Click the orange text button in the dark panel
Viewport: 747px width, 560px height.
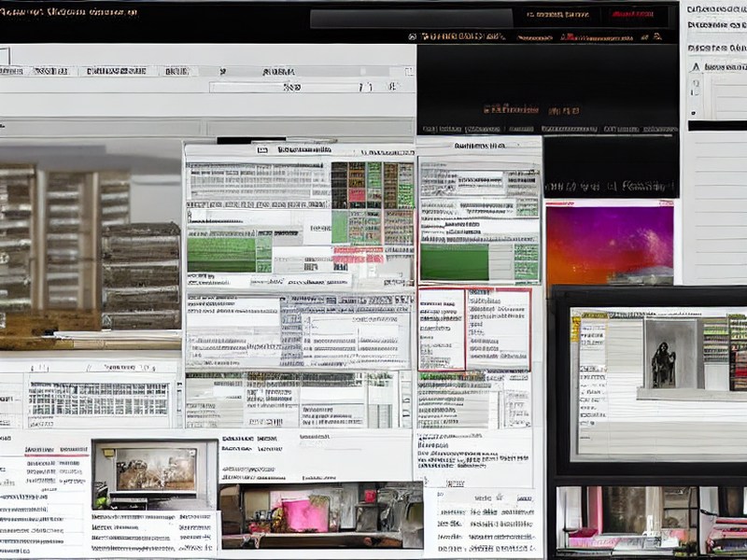531,110
